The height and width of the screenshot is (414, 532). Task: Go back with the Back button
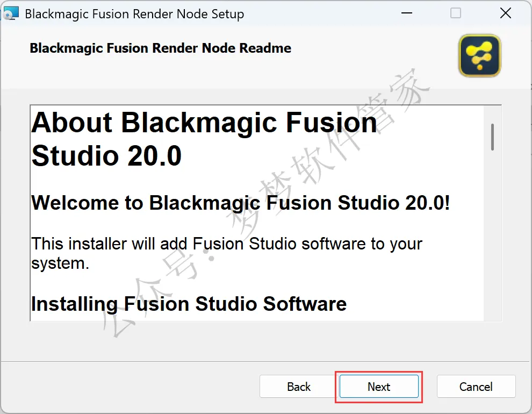tap(299, 387)
